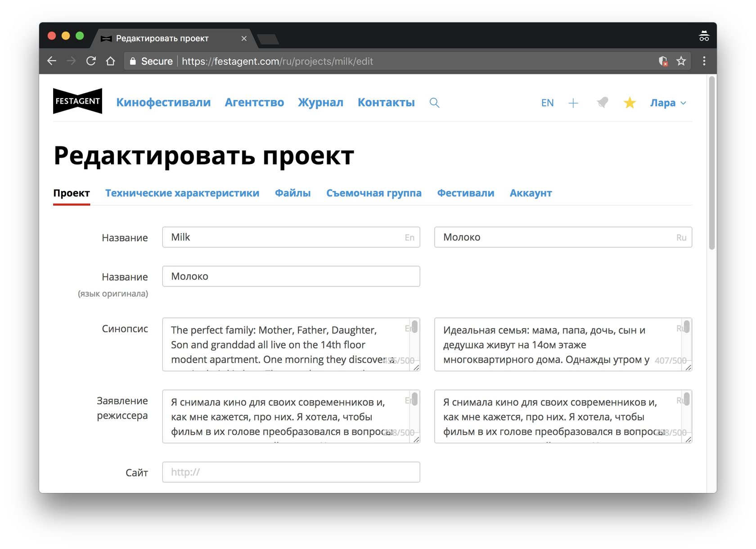Click the browser address bar URL
The image size is (756, 549).
277,61
